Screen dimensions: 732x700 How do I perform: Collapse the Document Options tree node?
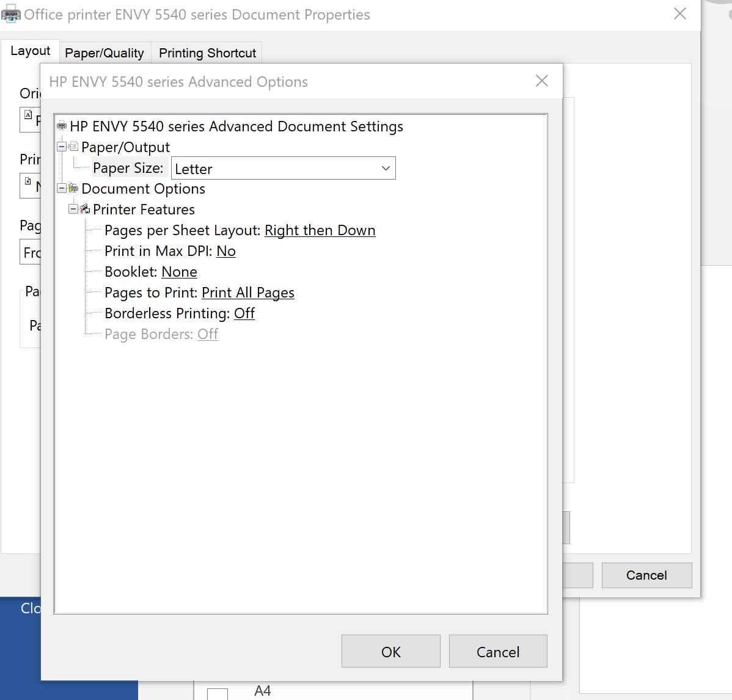point(62,188)
